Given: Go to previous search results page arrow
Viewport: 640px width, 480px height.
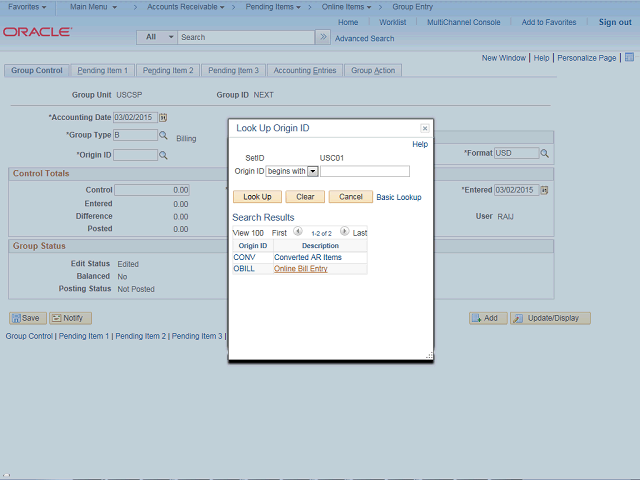Looking at the screenshot, I should (x=297, y=232).
